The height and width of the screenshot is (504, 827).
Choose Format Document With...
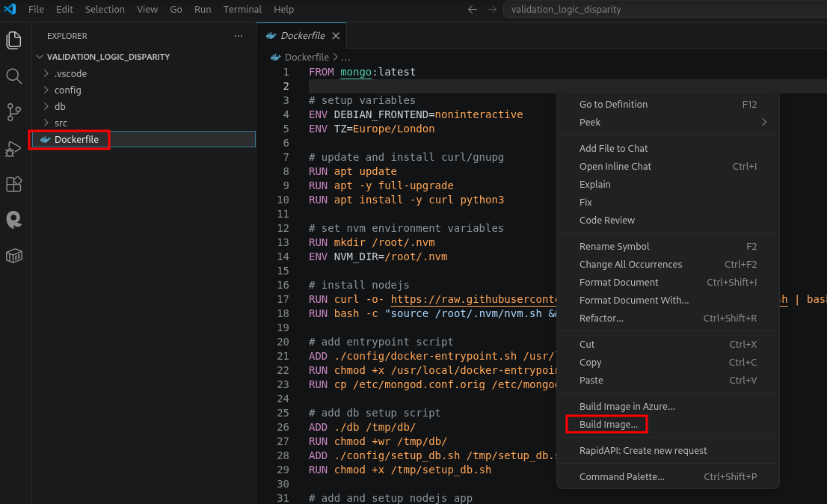[668, 301]
